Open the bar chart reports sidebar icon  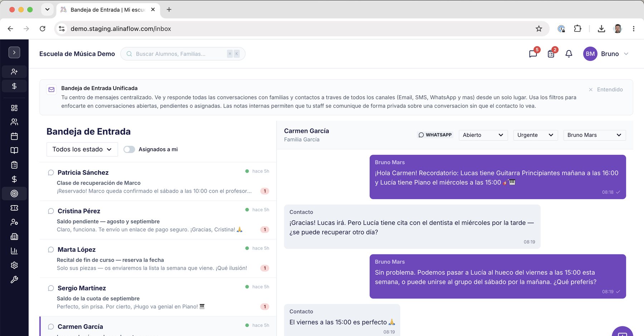coord(14,251)
